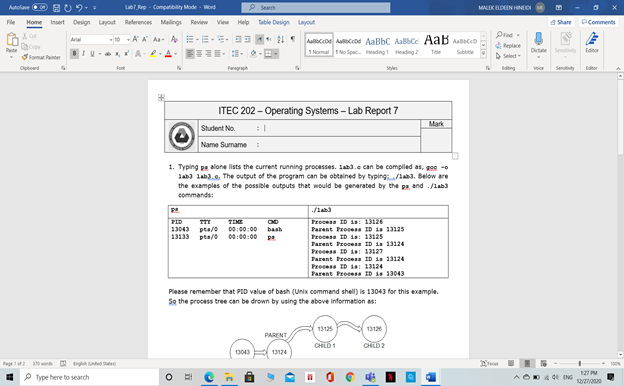The width and height of the screenshot is (624, 386).
Task: Apply the Title style
Action: click(x=436, y=45)
